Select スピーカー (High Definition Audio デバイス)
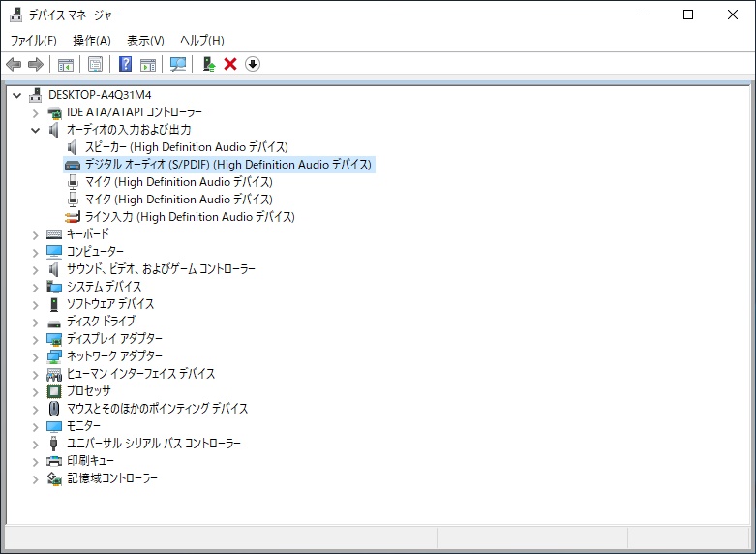The height and width of the screenshot is (554, 756). (x=187, y=147)
